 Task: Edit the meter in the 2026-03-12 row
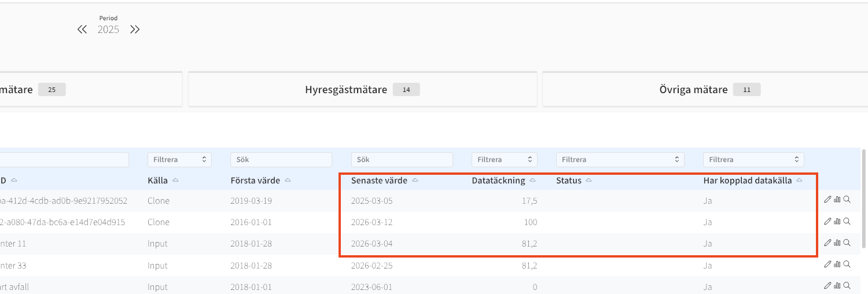tap(827, 221)
